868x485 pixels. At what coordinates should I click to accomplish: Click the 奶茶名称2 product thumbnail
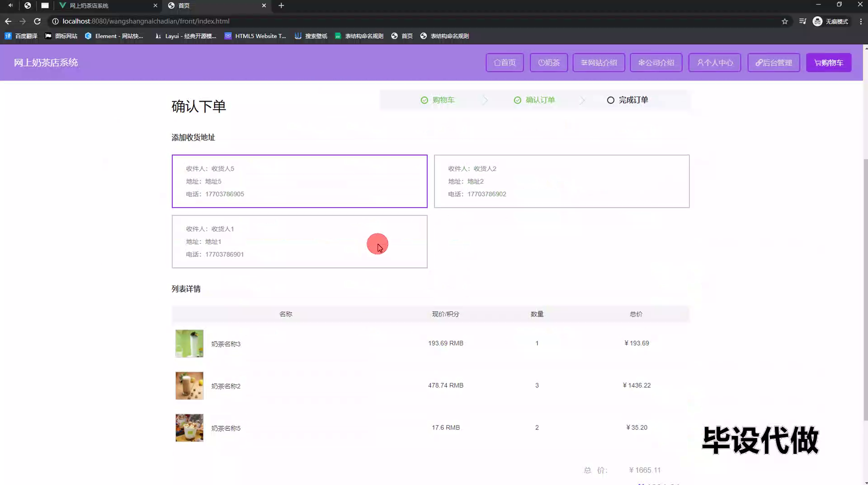189,385
